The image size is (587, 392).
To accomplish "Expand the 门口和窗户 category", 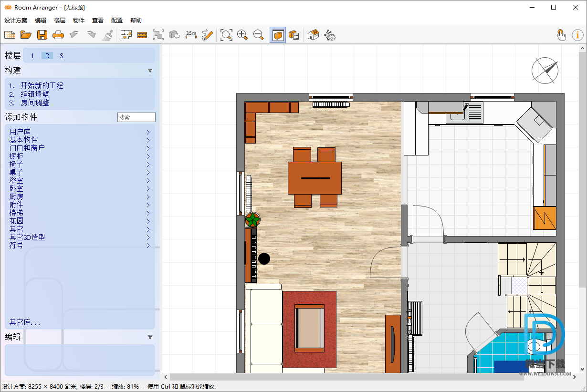I will coord(80,148).
